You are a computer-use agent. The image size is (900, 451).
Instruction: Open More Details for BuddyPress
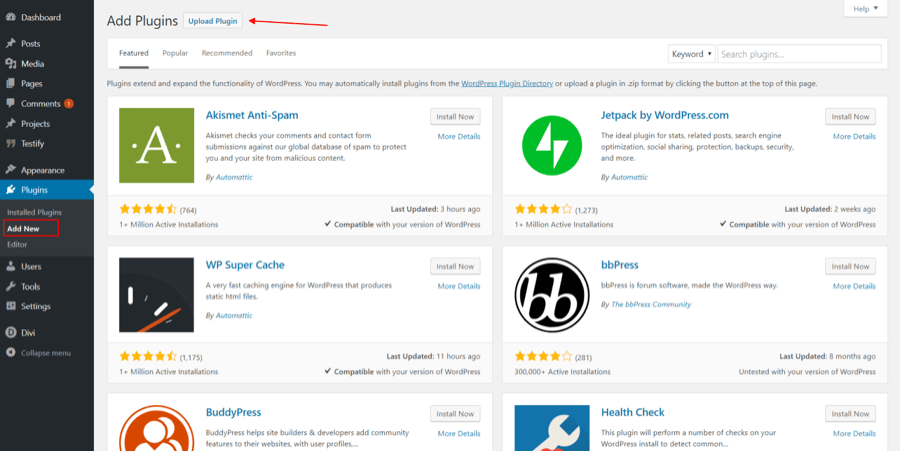click(x=459, y=434)
